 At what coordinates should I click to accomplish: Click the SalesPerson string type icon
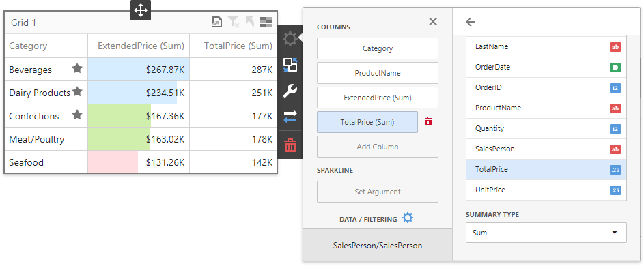(x=615, y=149)
